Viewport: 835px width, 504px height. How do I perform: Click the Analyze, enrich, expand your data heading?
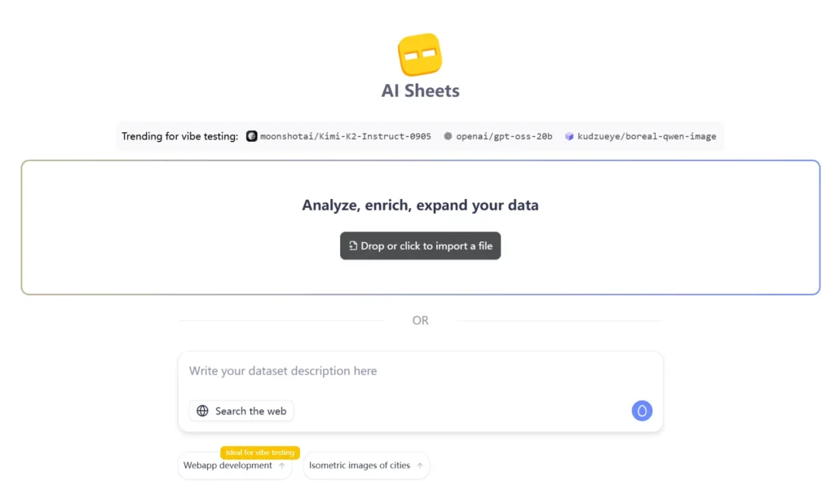[x=420, y=206]
